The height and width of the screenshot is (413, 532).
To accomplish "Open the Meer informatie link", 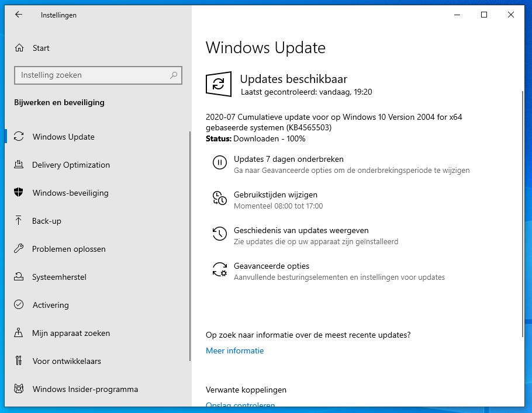I will point(234,350).
